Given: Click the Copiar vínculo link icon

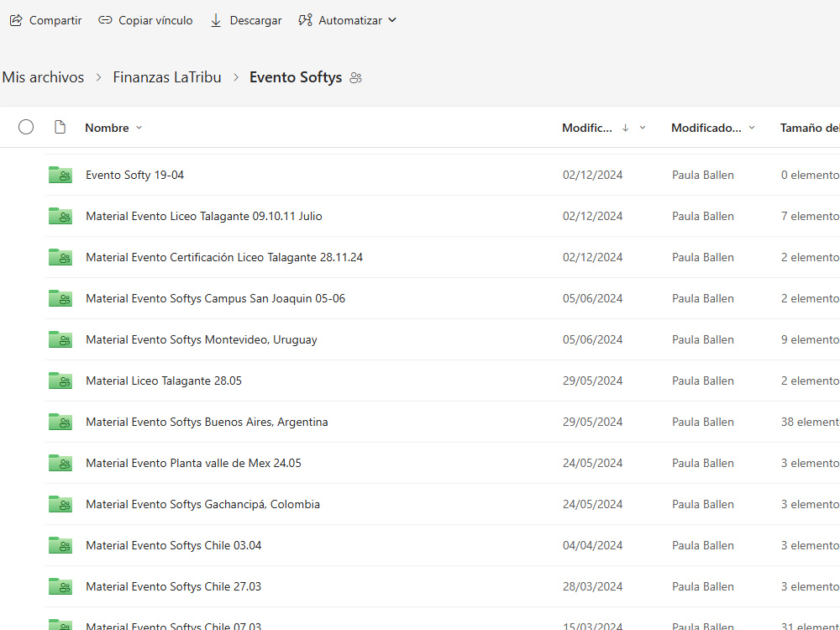Looking at the screenshot, I should [105, 20].
